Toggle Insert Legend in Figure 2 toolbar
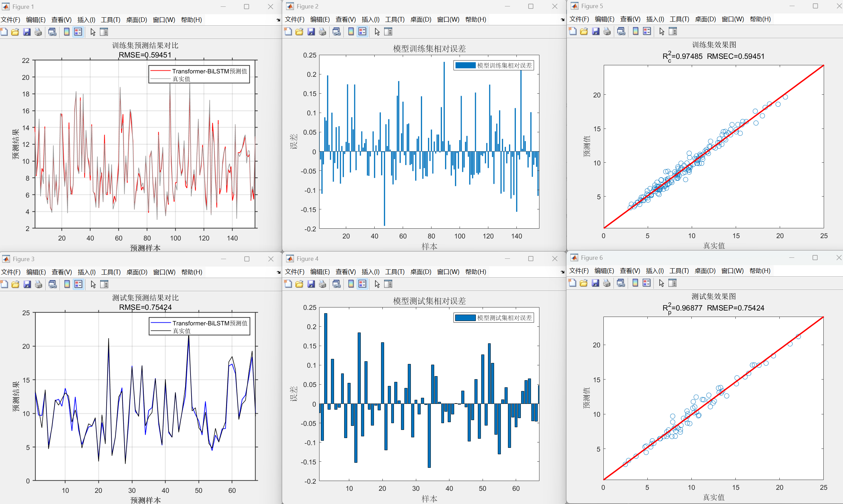This screenshot has height=504, width=843. (362, 31)
